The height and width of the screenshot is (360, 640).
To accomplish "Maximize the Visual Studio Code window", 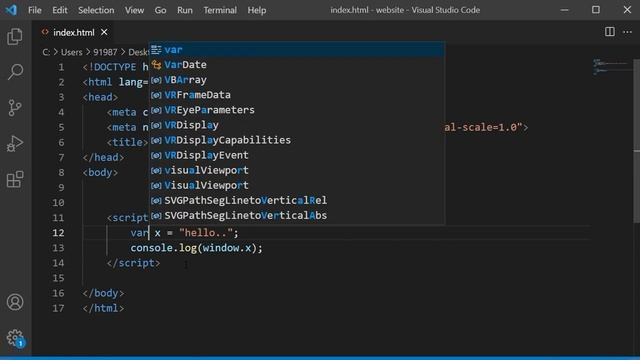I will tap(596, 10).
